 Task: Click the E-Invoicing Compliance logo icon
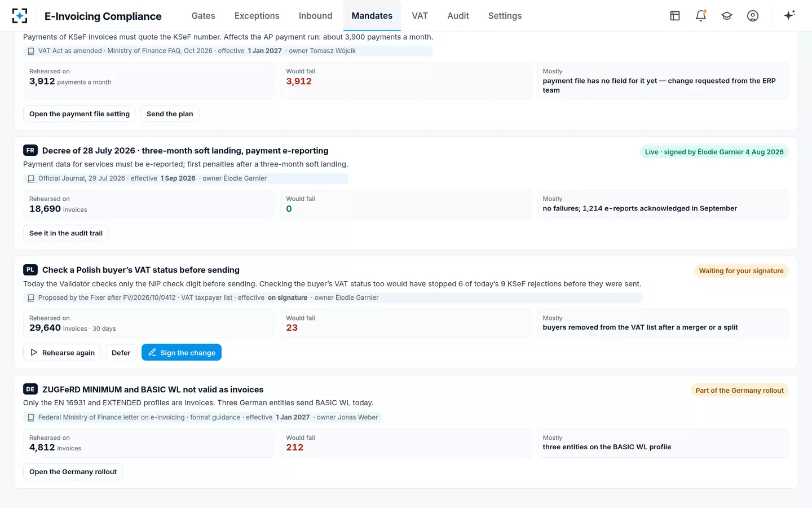click(x=20, y=16)
